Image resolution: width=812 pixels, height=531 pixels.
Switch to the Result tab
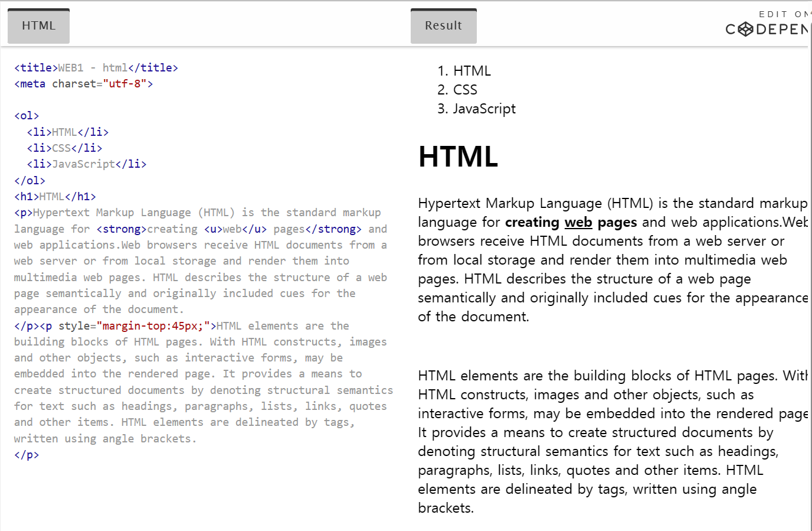[x=443, y=25]
